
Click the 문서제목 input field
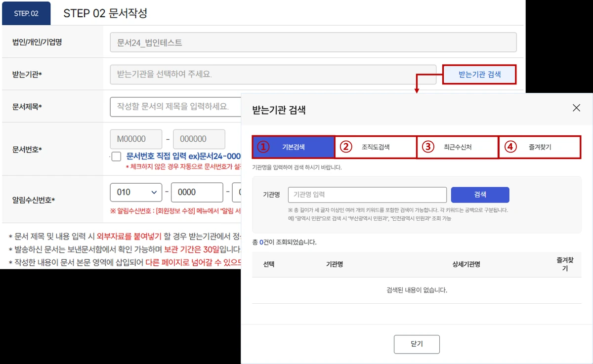(175, 107)
